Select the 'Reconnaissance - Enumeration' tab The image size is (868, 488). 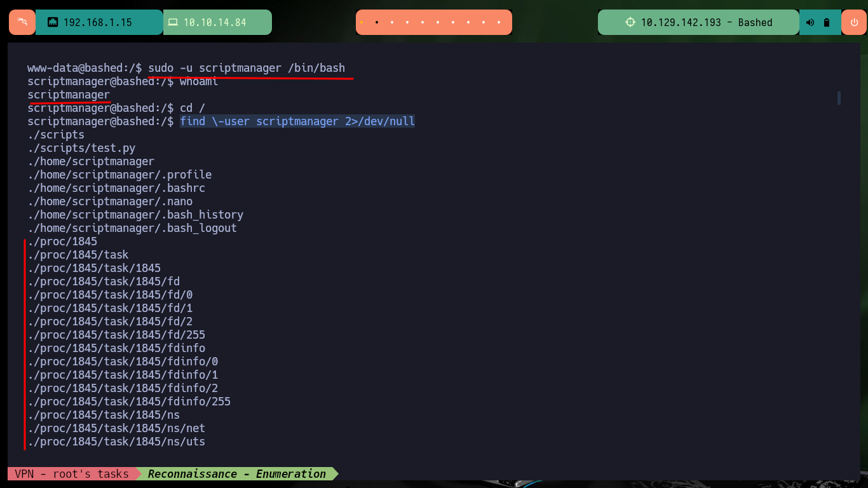pos(237,474)
